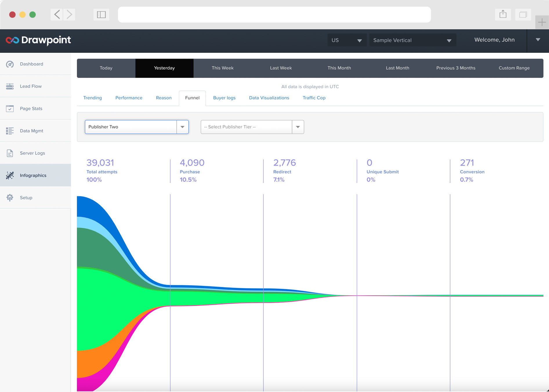549x392 pixels.
Task: Click the Lead Flow sidebar icon
Action: pyautogui.click(x=10, y=86)
